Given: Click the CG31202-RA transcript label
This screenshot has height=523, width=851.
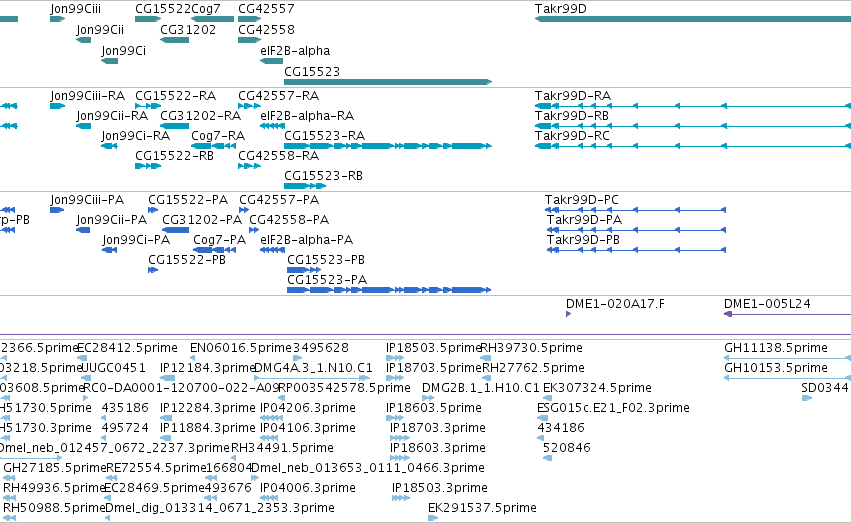Looking at the screenshot, I should [200, 115].
